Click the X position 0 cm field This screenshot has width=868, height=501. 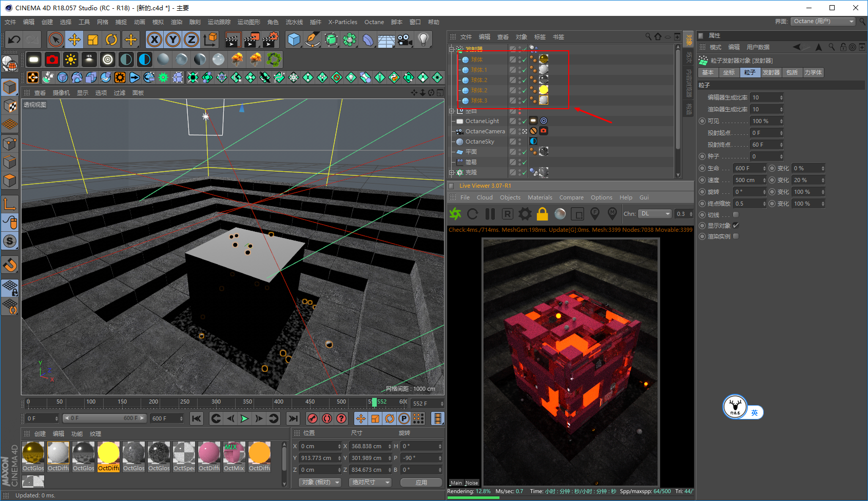[x=321, y=446]
